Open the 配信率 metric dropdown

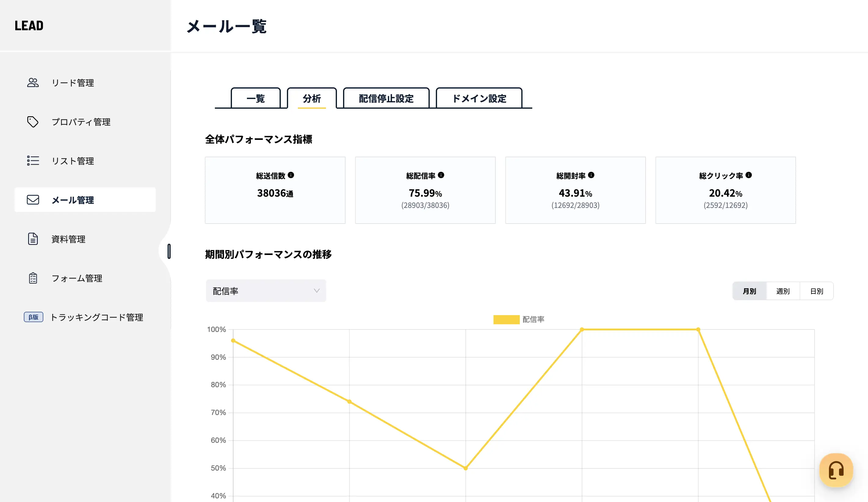click(x=266, y=290)
